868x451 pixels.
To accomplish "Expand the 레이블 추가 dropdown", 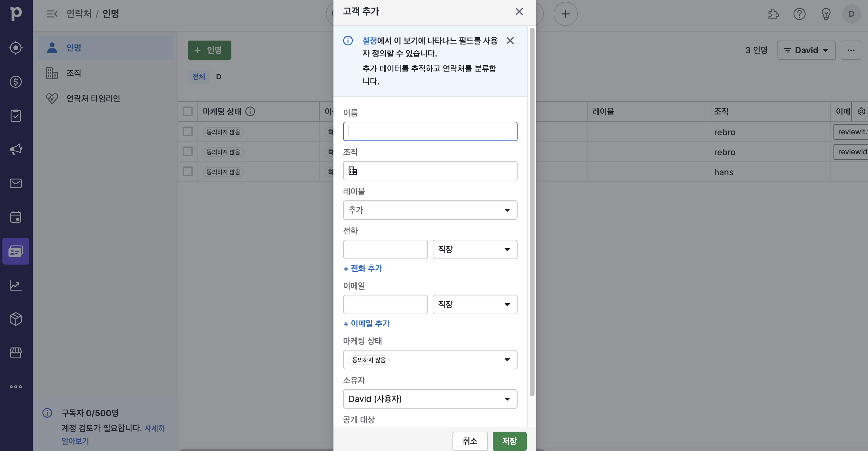I will 430,210.
